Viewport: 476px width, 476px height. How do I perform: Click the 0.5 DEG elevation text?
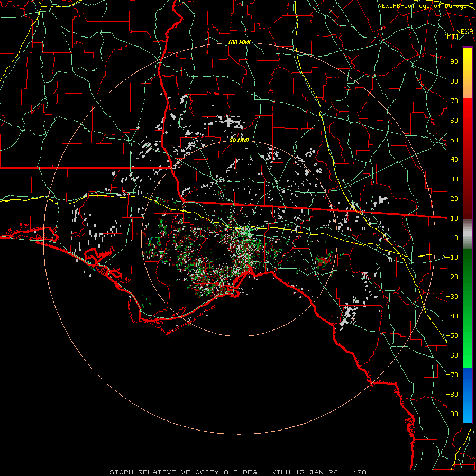[x=241, y=472]
